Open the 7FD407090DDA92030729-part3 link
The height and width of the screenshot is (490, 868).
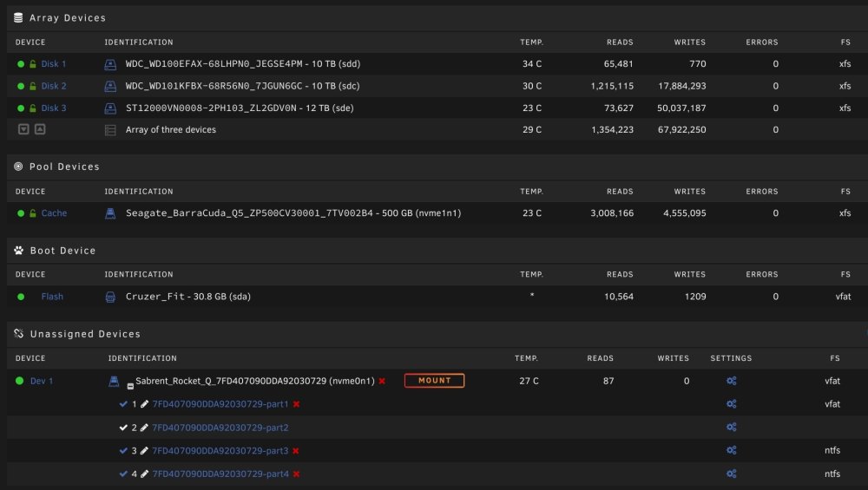220,451
